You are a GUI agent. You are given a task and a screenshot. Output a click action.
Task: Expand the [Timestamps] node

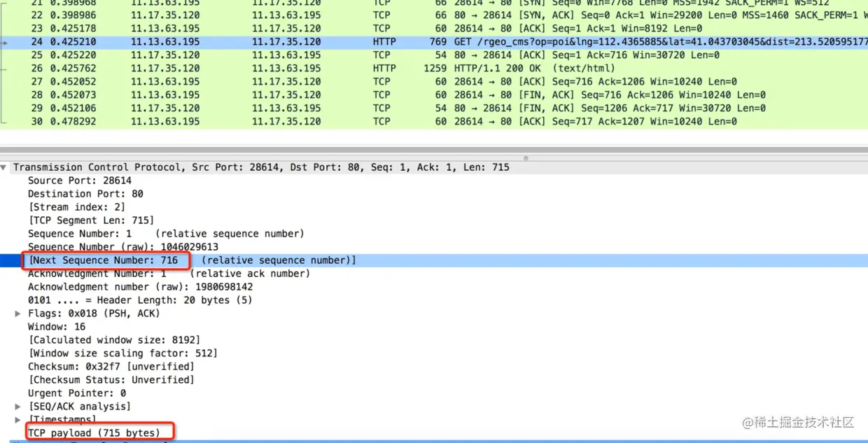click(x=18, y=420)
